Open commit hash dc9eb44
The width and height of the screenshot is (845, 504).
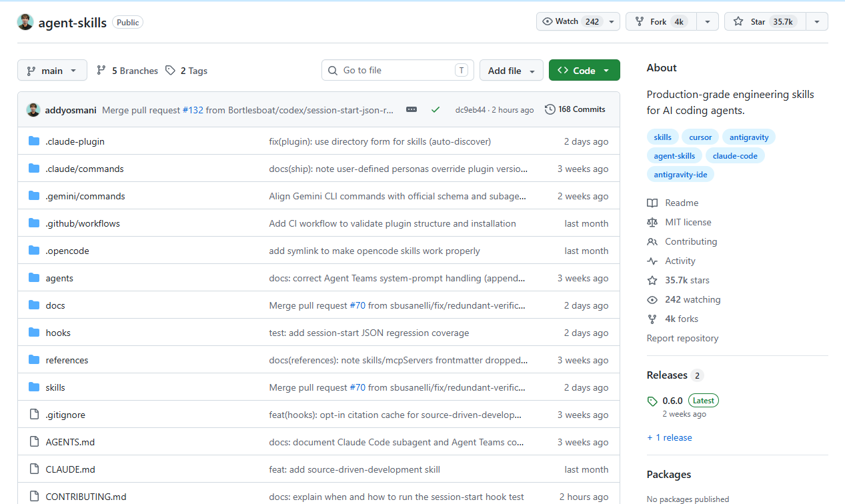coord(470,110)
